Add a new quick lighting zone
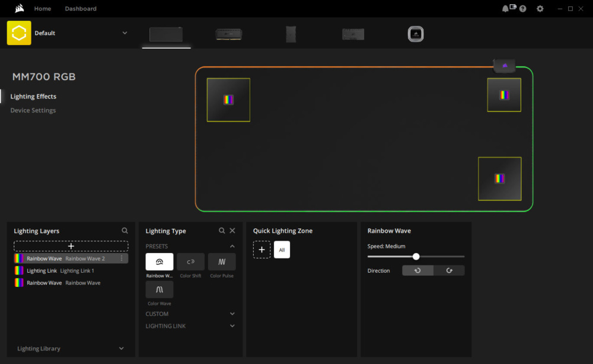 (262, 250)
